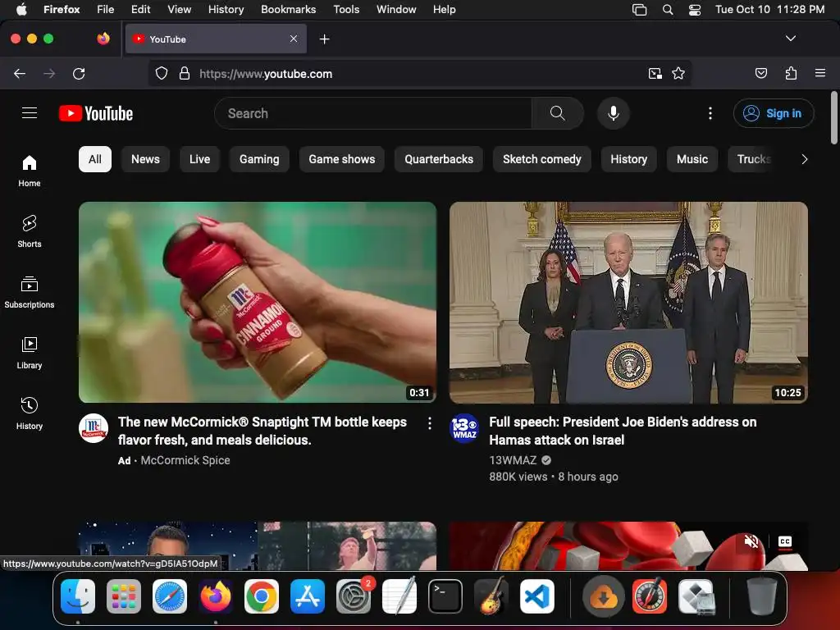
Task: Open new tab with plus button
Action: coord(324,39)
